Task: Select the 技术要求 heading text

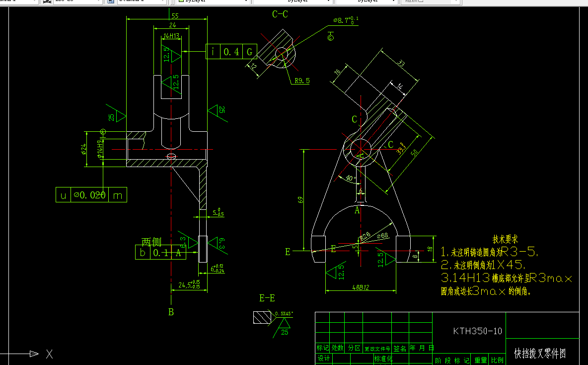Action: [x=505, y=239]
